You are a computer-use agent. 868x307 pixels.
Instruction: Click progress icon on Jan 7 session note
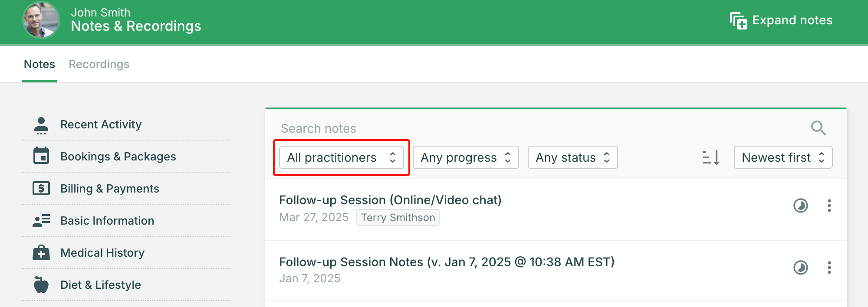[x=800, y=268]
